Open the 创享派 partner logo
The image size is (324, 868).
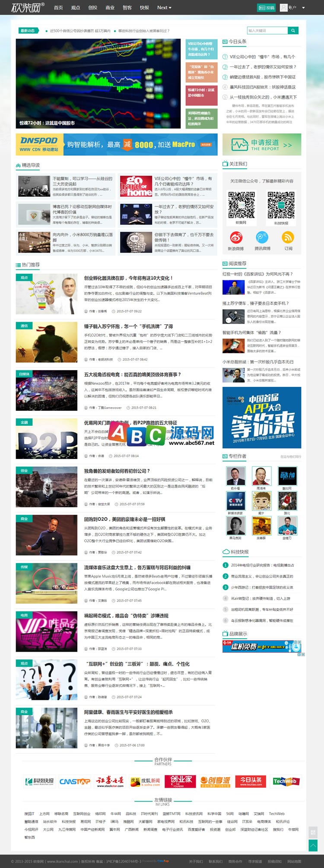216,782
